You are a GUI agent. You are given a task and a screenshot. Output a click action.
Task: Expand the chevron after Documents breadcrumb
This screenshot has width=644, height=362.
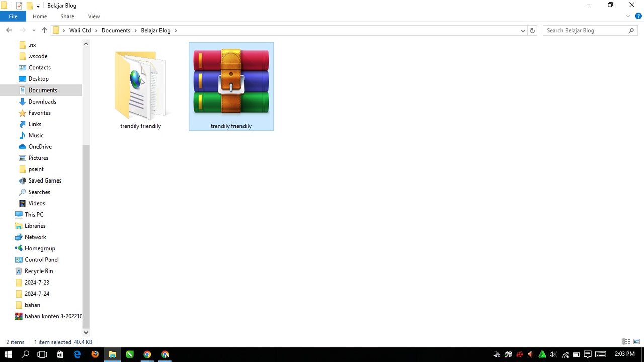pyautogui.click(x=136, y=30)
